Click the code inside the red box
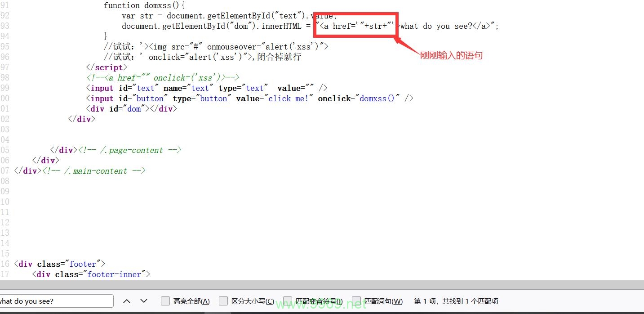Screen dimensions: 644x314 click(355, 26)
